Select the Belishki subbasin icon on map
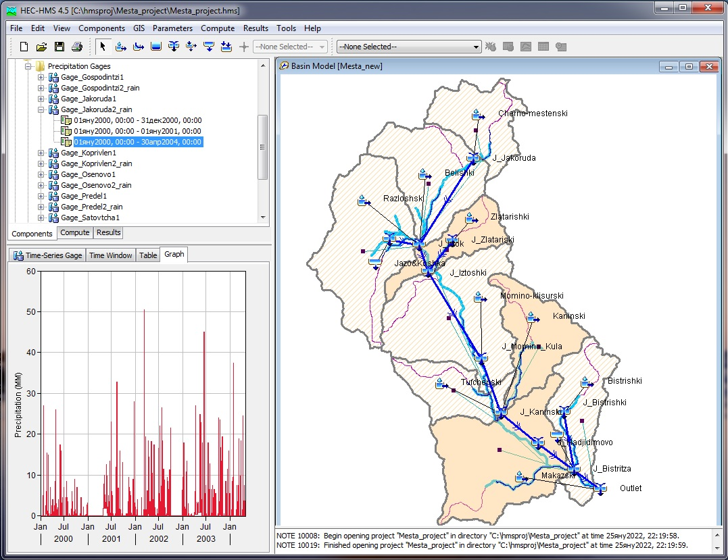The height and width of the screenshot is (560, 728). [x=424, y=174]
